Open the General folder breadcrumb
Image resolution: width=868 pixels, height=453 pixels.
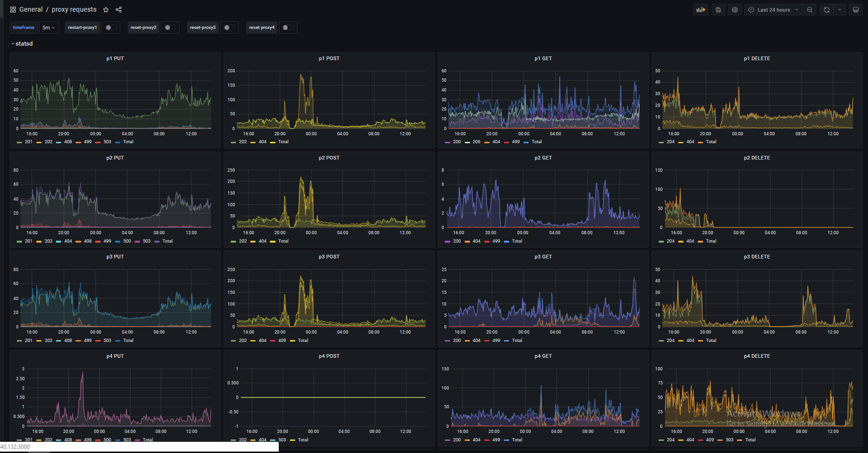(x=31, y=10)
